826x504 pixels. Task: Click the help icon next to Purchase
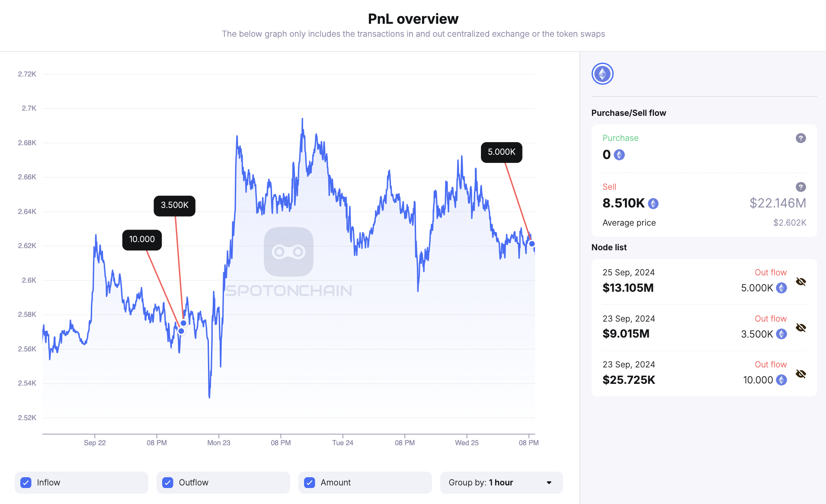tap(800, 138)
